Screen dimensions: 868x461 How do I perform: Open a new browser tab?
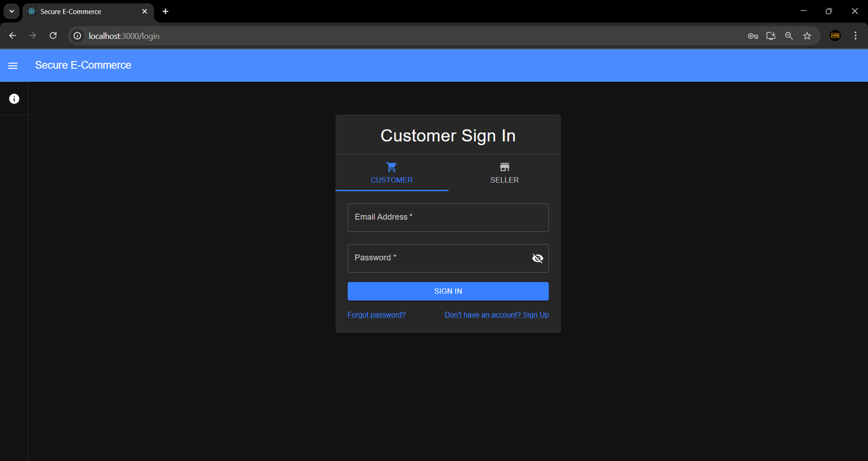[x=165, y=12]
